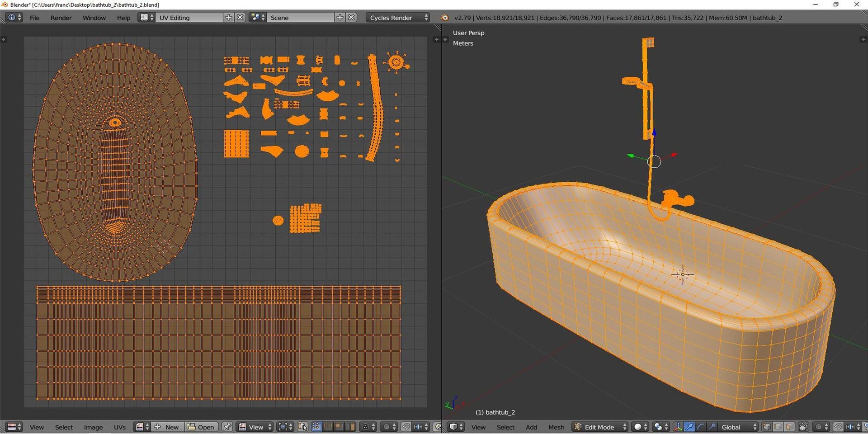Click the Scene name field

click(300, 18)
